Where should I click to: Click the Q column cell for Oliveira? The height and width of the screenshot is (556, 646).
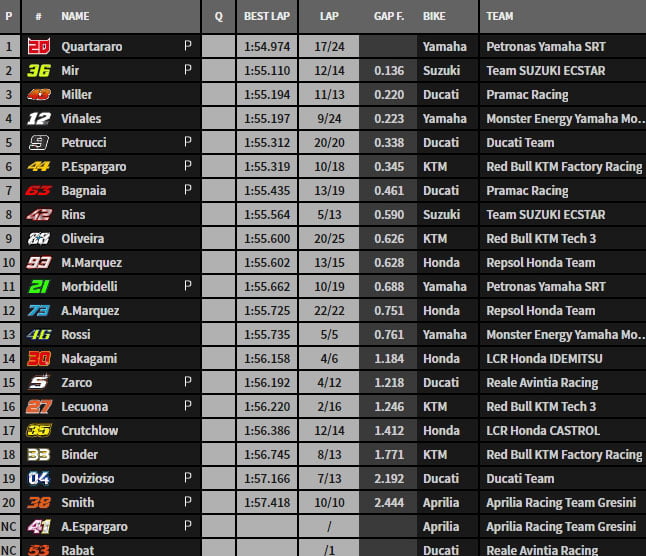pos(218,238)
